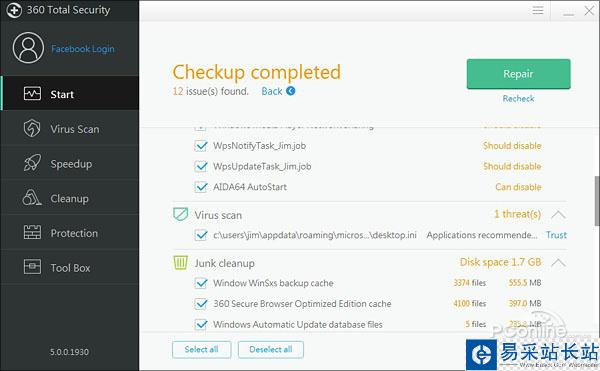Click the 555.5 MB size value
Viewport: 600px width, 371px height.
click(525, 283)
